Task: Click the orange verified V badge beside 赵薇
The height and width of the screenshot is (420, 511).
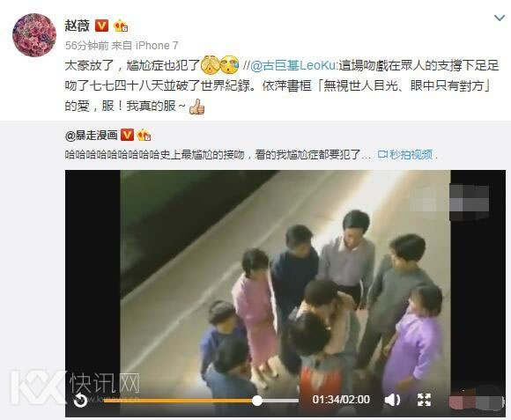Action: pyautogui.click(x=101, y=26)
